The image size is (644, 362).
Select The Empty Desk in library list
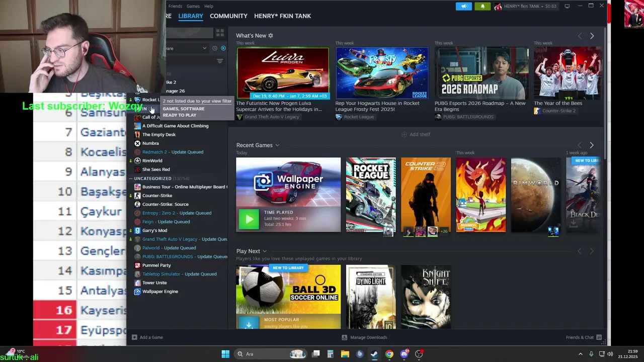159,134
